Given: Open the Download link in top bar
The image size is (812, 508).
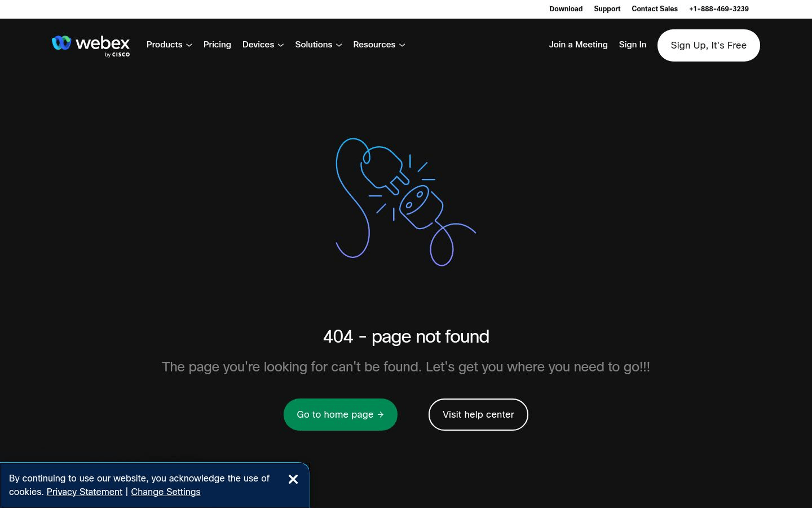Looking at the screenshot, I should click(x=566, y=9).
